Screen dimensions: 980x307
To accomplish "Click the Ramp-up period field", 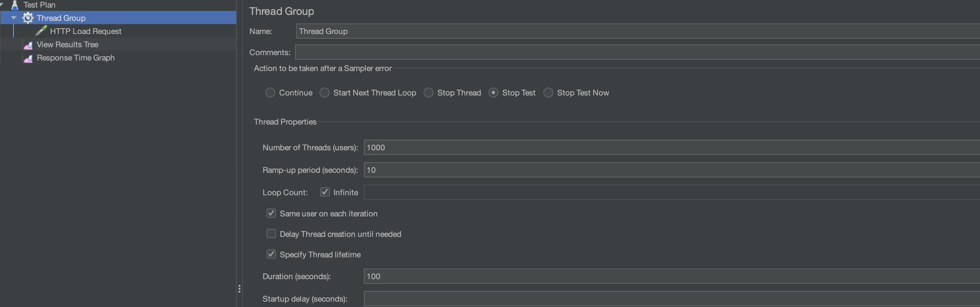I will pos(672,170).
